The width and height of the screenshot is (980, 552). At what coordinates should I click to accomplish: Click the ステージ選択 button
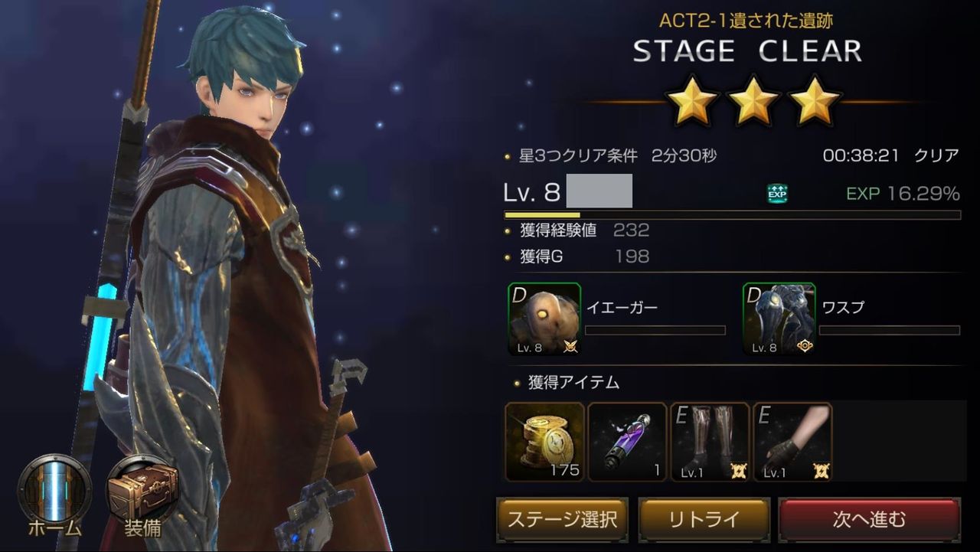click(562, 520)
